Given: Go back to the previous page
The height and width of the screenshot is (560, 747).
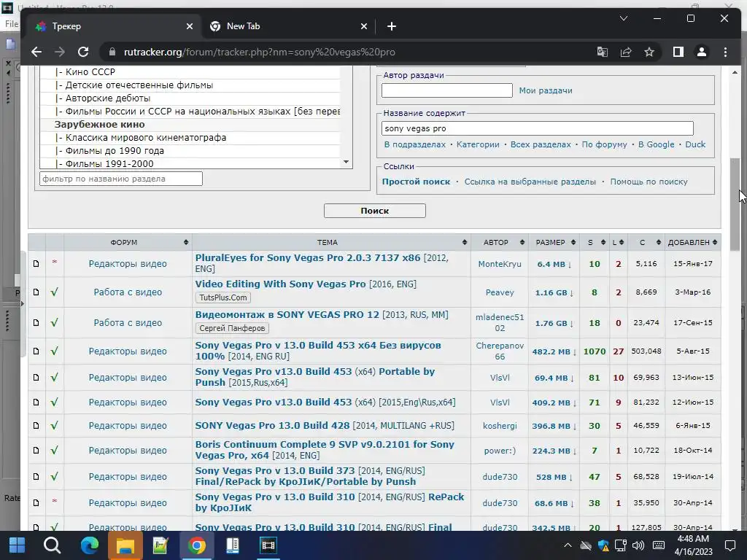Looking at the screenshot, I should coord(36,52).
